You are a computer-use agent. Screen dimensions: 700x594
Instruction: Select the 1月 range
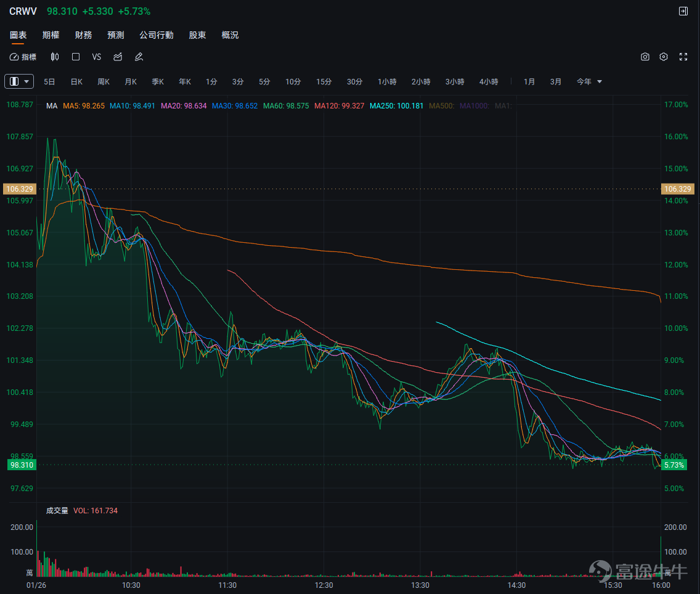tap(529, 82)
